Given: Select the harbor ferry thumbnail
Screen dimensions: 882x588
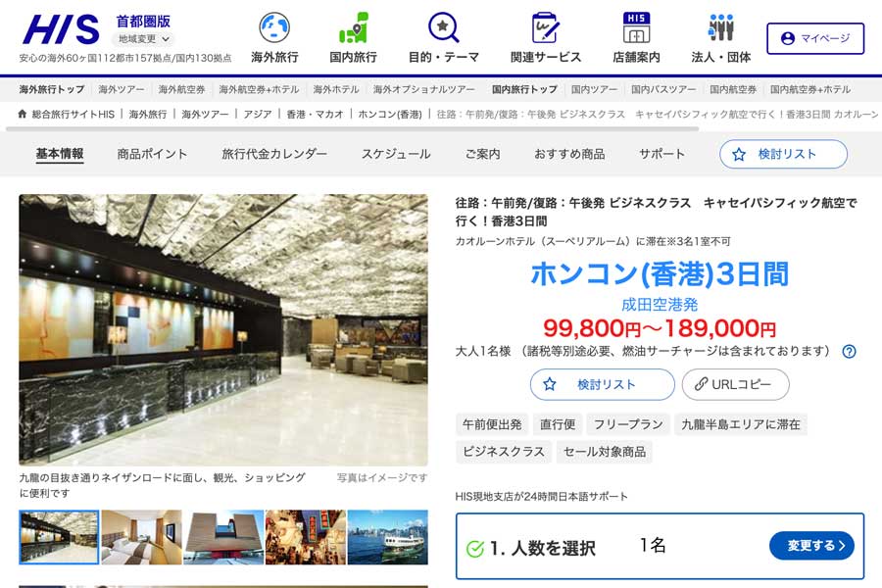Looking at the screenshot, I should (387, 537).
